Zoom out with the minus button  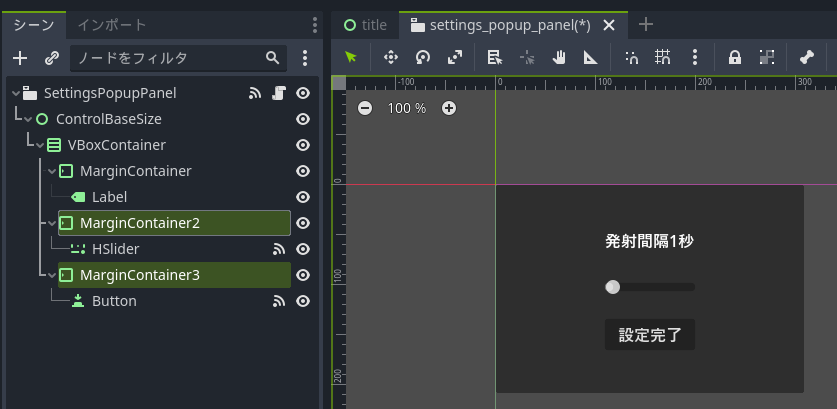click(365, 108)
